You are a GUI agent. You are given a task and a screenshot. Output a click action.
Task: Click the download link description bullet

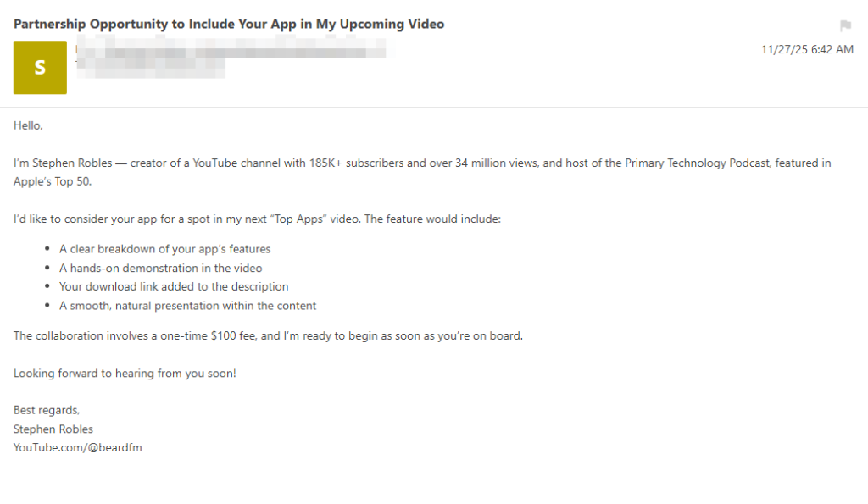pyautogui.click(x=173, y=286)
